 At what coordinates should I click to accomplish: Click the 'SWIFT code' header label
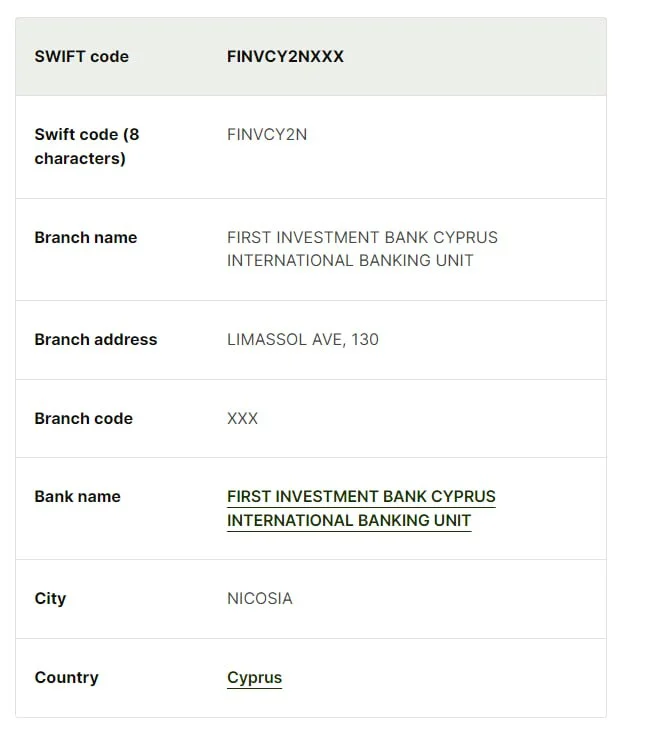[81, 56]
